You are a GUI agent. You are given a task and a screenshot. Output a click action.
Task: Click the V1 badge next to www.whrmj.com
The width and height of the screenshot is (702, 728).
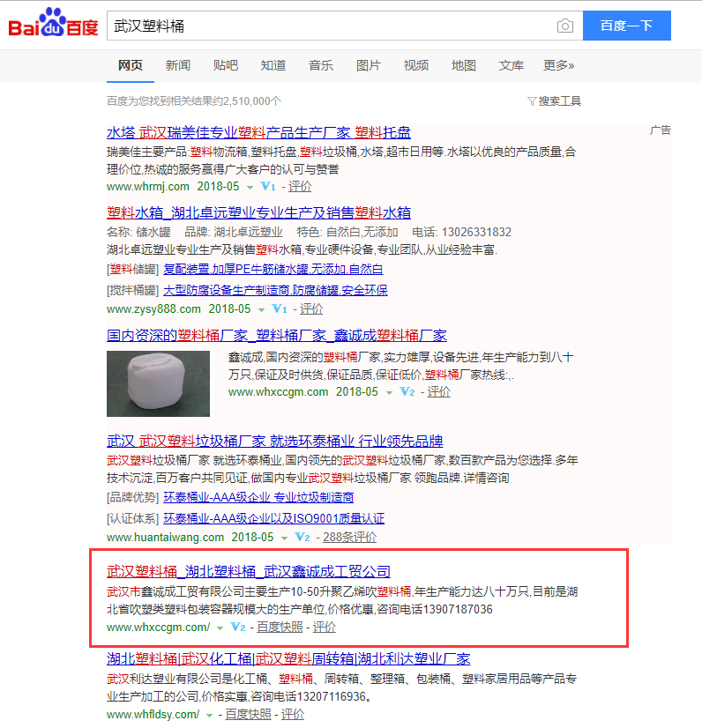pyautogui.click(x=268, y=187)
